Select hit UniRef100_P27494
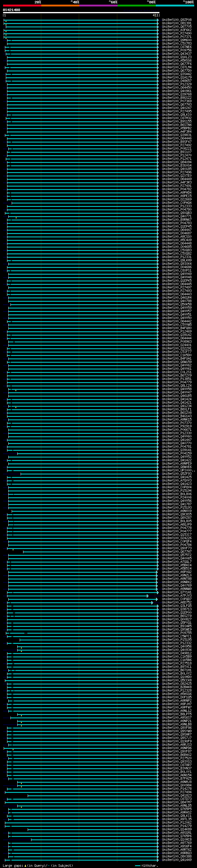Viewport: 197px width, 868px height. 176,792
